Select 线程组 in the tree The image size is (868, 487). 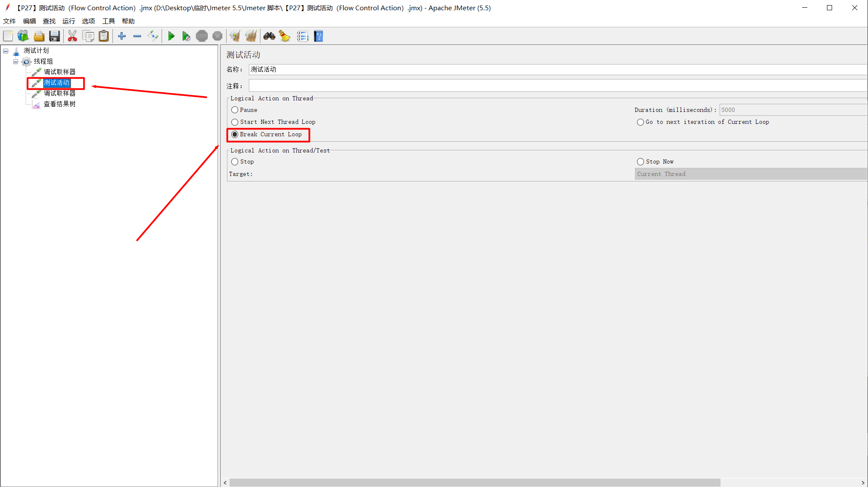[x=43, y=62]
